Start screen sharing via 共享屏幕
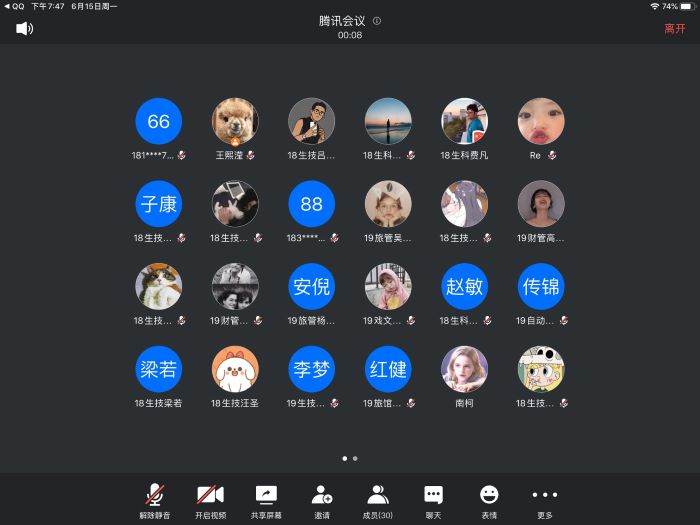This screenshot has width=700, height=525. point(266,499)
